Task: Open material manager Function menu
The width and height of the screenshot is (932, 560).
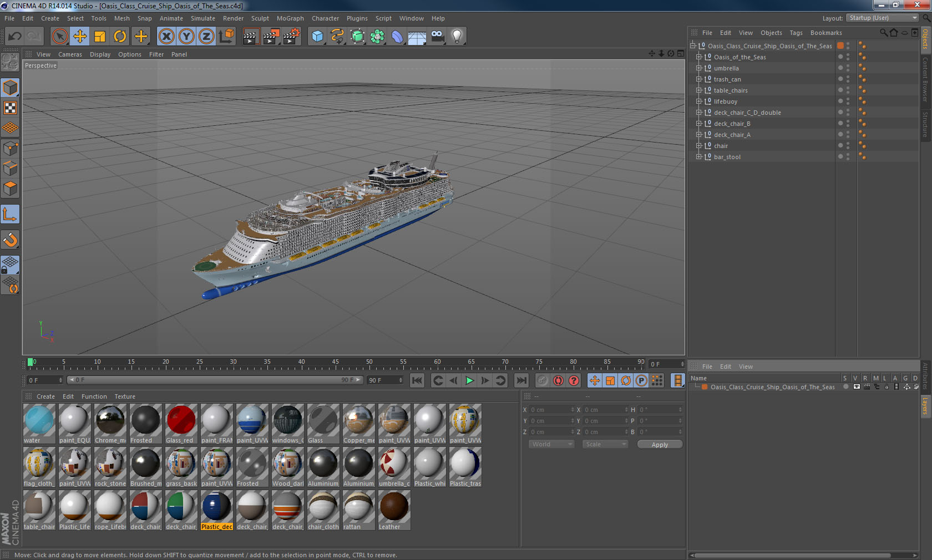Action: pyautogui.click(x=94, y=396)
